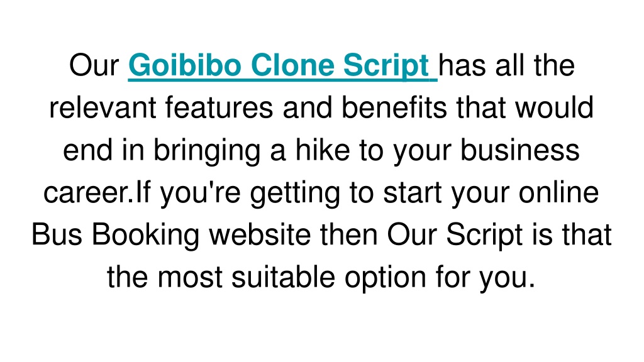Click the word "hike" in the paragraph
The width and height of the screenshot is (644, 362).
pos(323,150)
